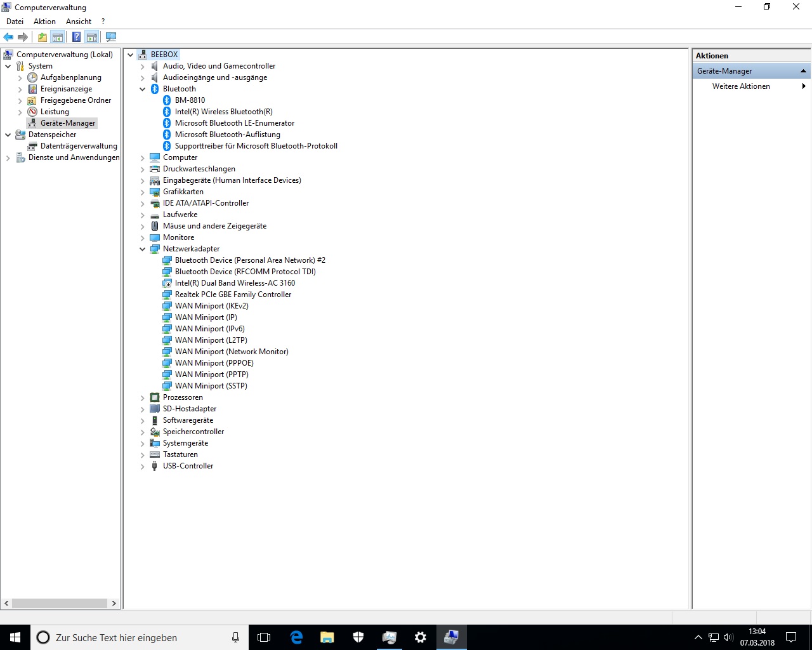Select WAN Miniport (PPPOE) device
The image size is (812, 650).
[x=214, y=363]
